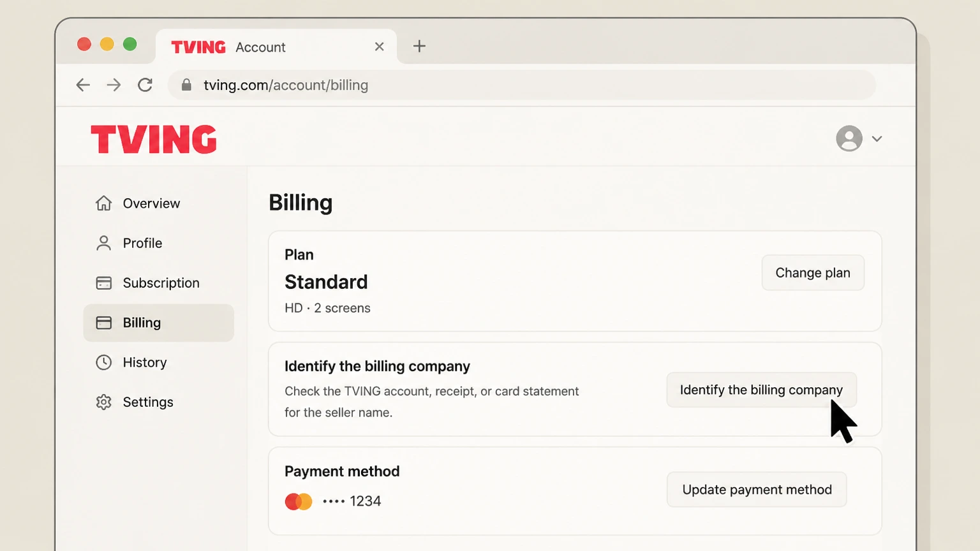Select Subscription in the sidebar
Image resolution: width=980 pixels, height=551 pixels.
click(x=158, y=283)
